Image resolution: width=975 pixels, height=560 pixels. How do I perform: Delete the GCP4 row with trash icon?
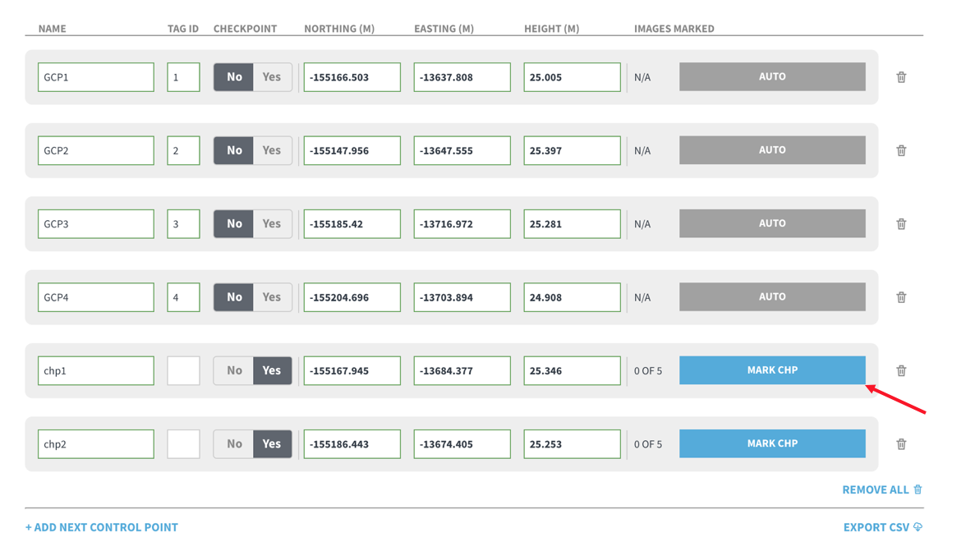point(901,297)
